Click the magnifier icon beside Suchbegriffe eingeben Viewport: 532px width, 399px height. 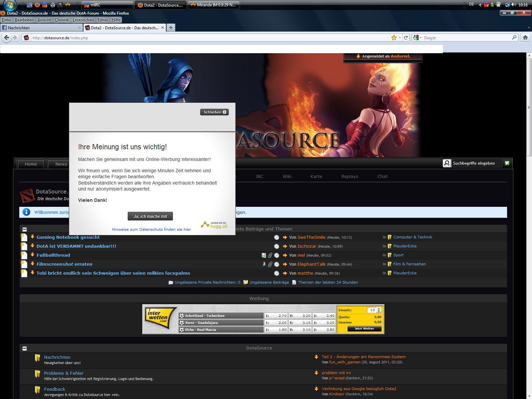point(447,163)
